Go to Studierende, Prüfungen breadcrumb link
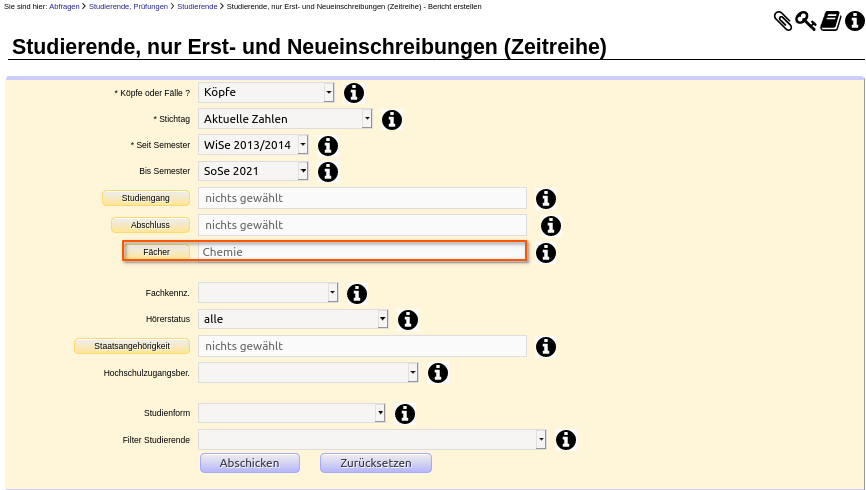Screen dimensions: 866x490 click(128, 7)
